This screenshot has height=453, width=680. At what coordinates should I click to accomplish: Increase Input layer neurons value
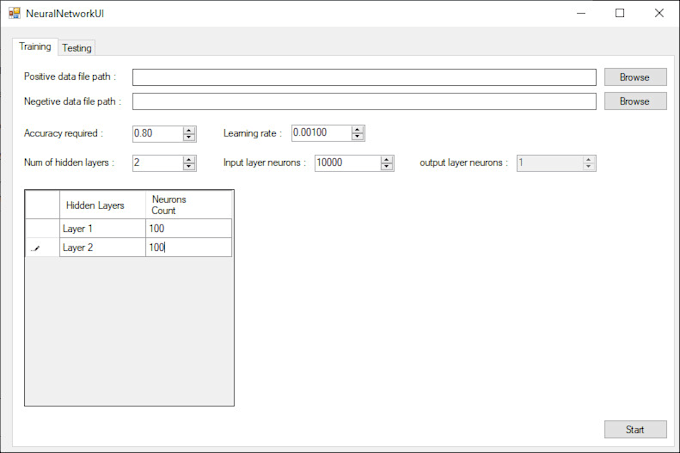click(387, 159)
